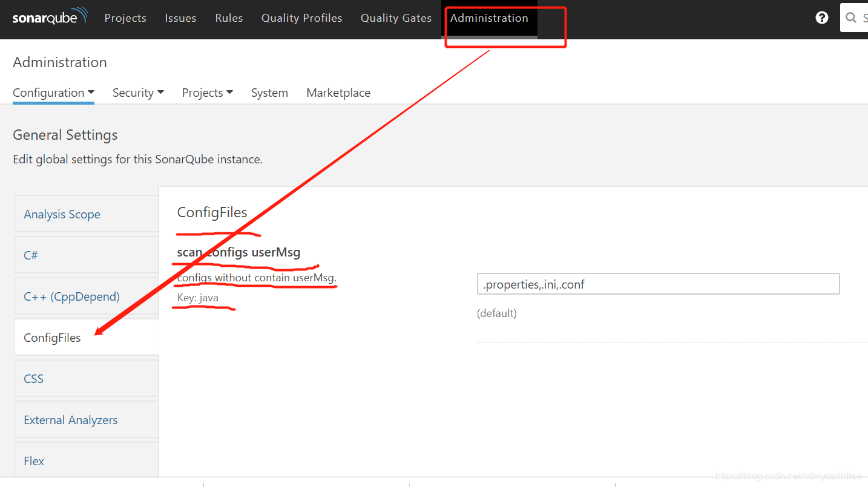Select the Flex settings category
Viewport: 868px width, 487px height.
(87, 460)
